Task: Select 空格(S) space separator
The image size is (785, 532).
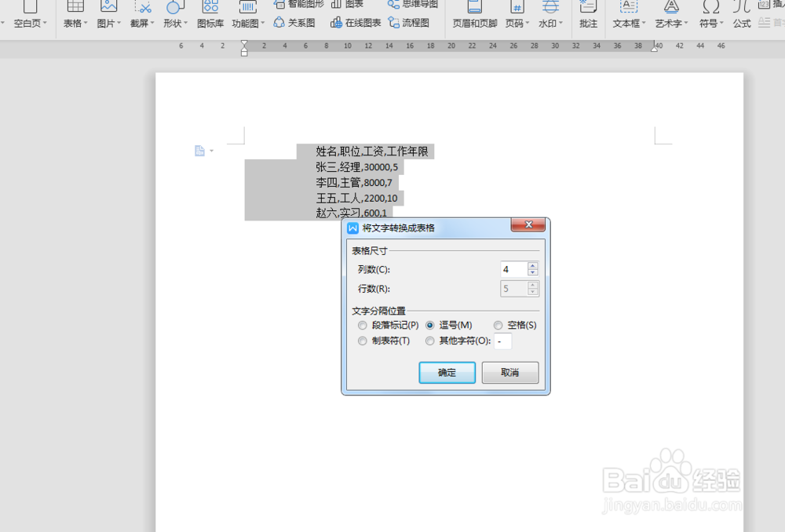Action: (515, 326)
